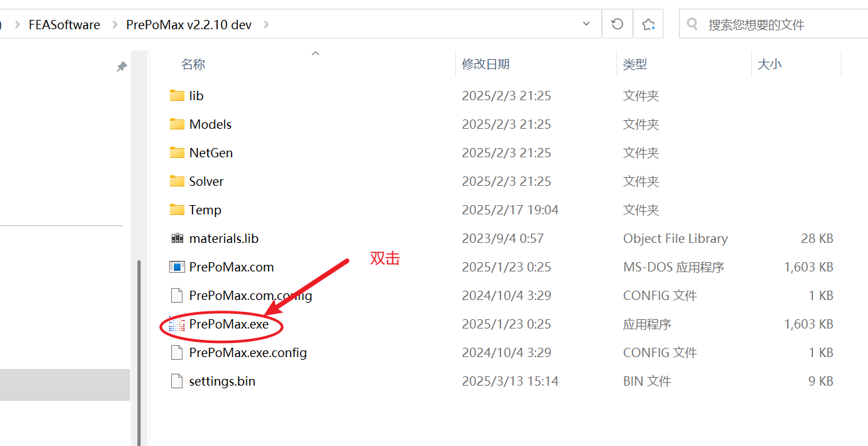Viewport: 868px width, 446px height.
Task: Click the Temp date 2025/2/17 19:04
Action: 510,210
